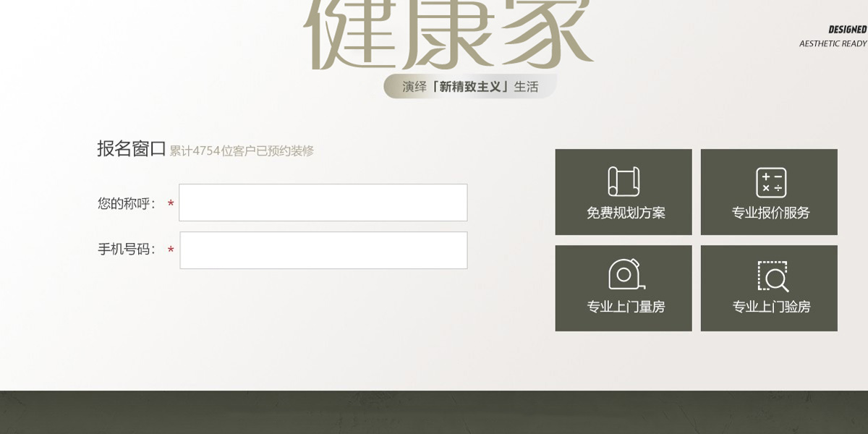
Task: Click the 累计4754位客户已预约装修 counter text
Action: coord(242,151)
